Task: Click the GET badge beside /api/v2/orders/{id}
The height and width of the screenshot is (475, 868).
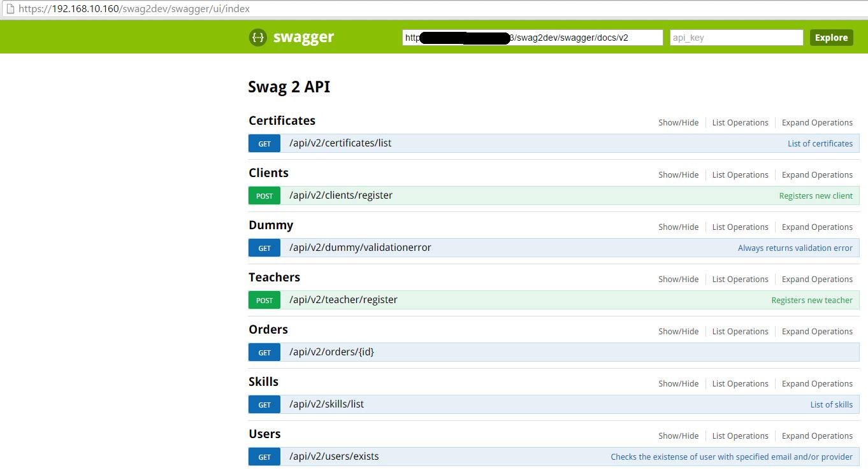Action: (x=264, y=352)
